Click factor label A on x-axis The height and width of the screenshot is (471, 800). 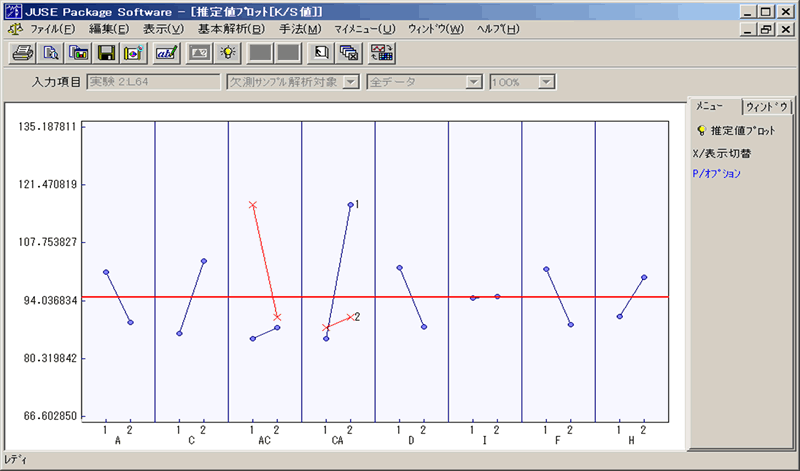(x=118, y=440)
